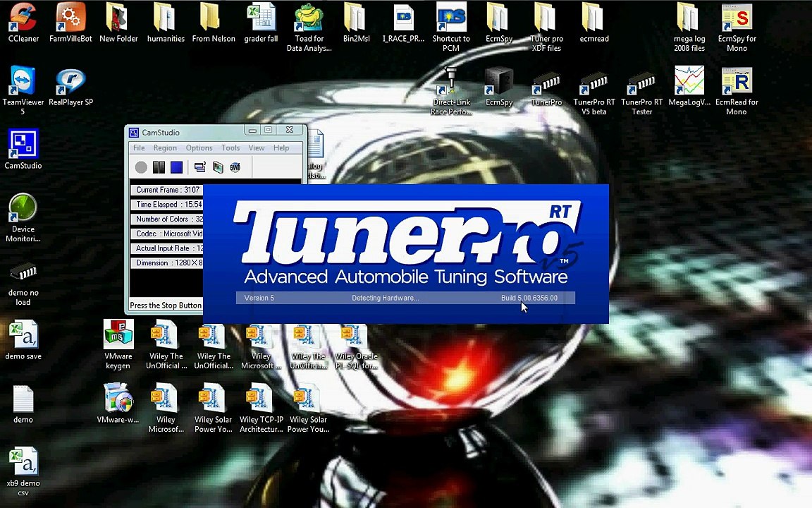The height and width of the screenshot is (508, 812).
Task: Toggle CamStudio screen annotations icon
Action: pyautogui.click(x=200, y=167)
